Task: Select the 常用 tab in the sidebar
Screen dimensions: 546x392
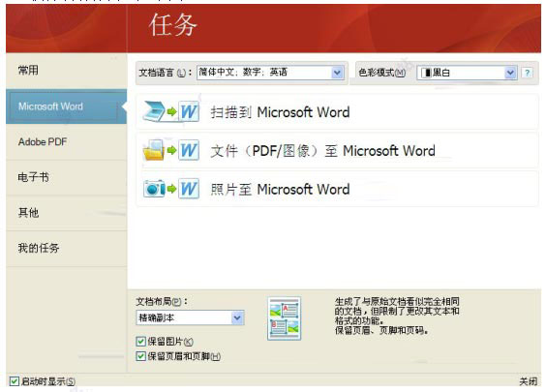Action: coord(67,71)
